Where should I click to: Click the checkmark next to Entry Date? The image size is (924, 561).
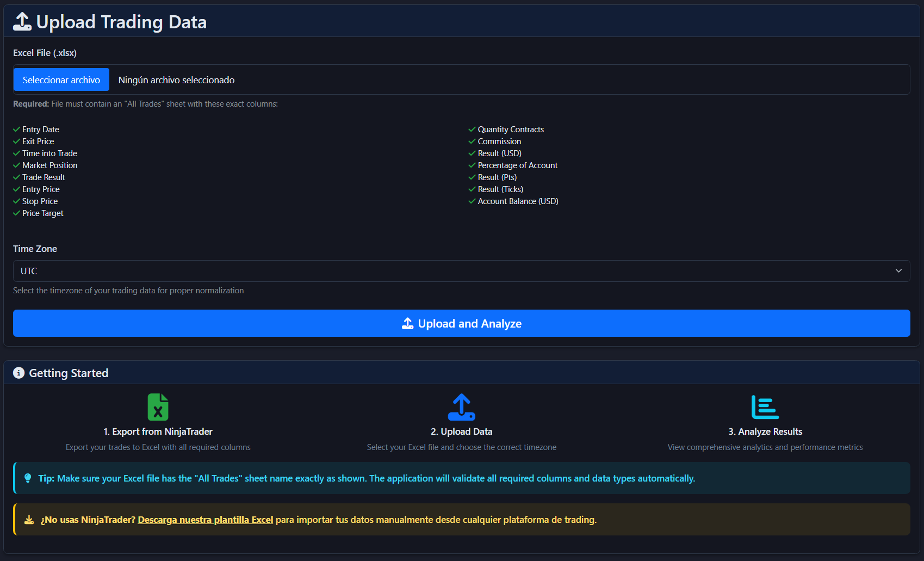pyautogui.click(x=17, y=130)
